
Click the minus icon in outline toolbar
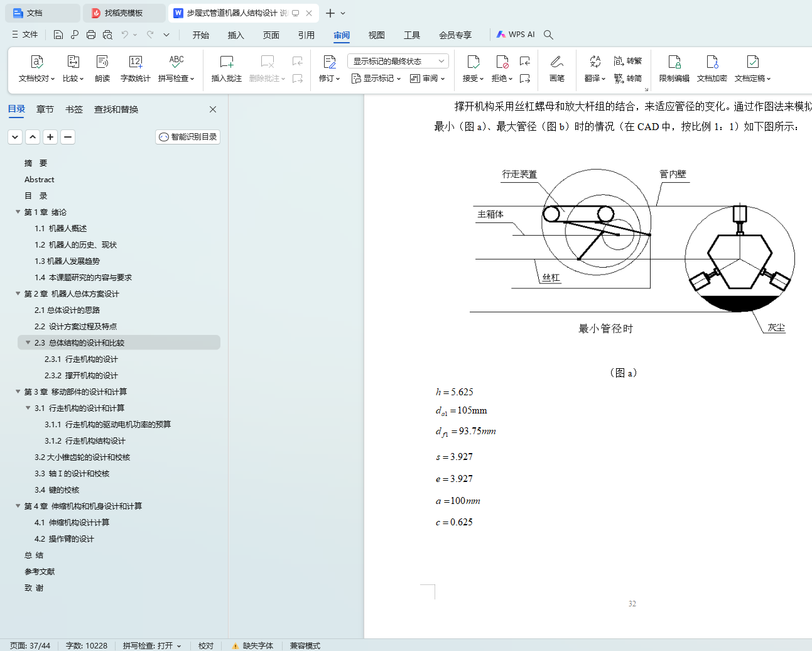pos(68,137)
